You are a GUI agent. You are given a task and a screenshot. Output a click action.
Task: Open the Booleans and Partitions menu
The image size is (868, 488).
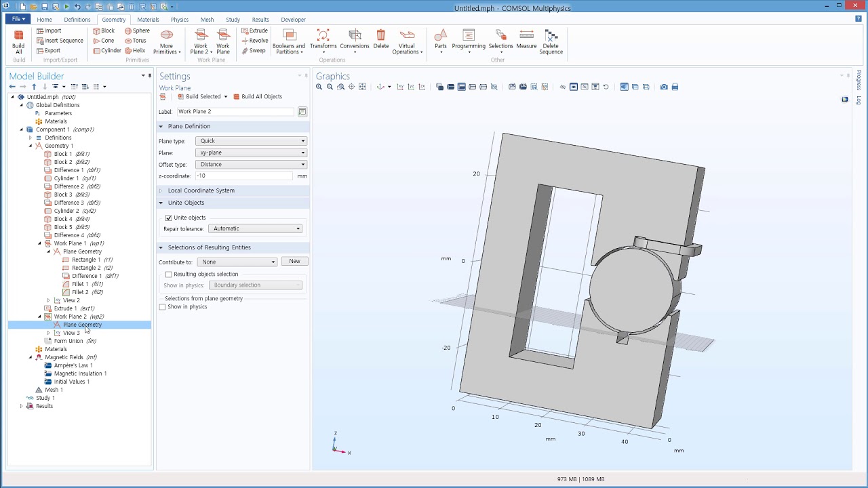coord(289,42)
